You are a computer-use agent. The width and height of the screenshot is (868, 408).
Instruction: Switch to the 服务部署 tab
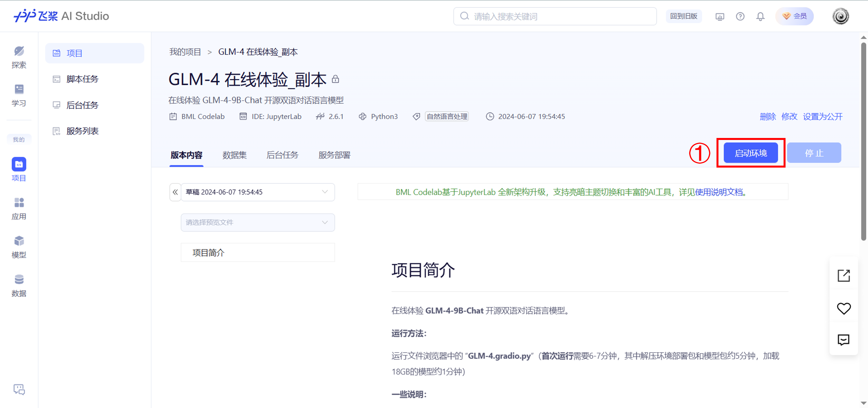[334, 155]
